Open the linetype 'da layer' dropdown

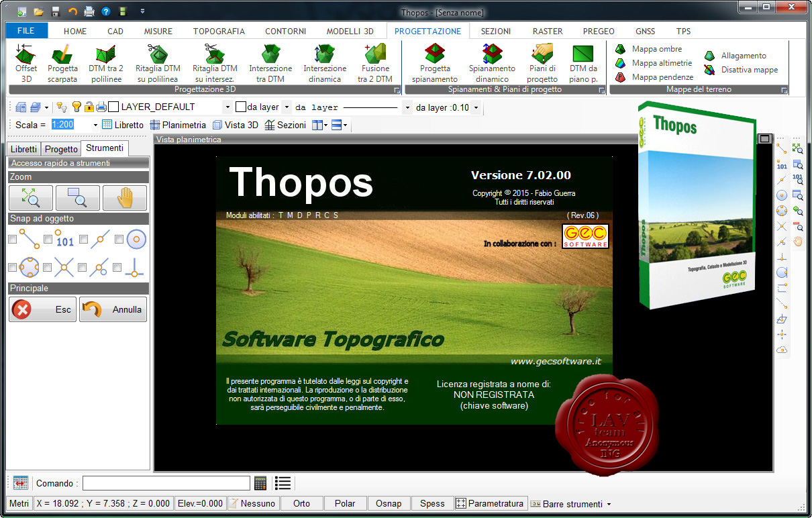click(407, 107)
